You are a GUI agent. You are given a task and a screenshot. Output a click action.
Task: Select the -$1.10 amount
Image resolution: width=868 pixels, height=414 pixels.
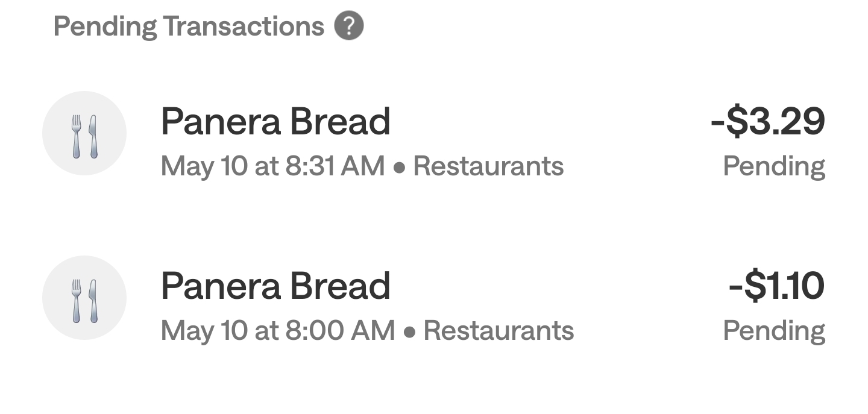click(776, 286)
